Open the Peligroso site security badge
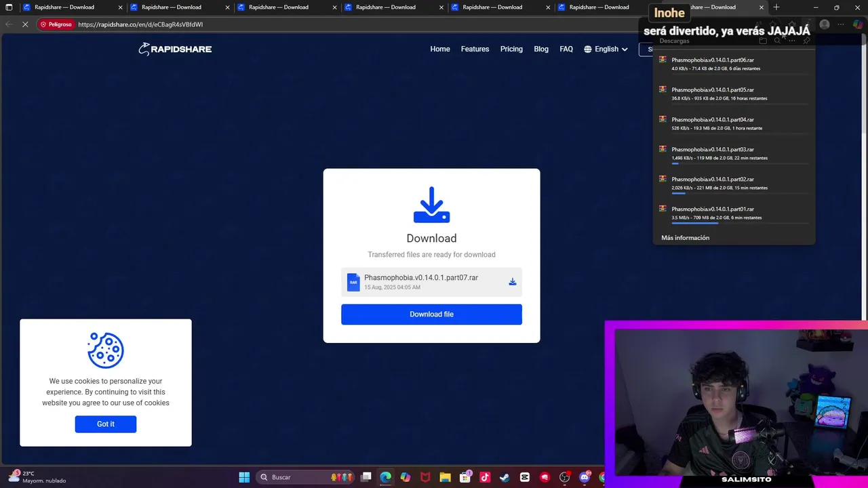The height and width of the screenshot is (488, 868). point(56,24)
